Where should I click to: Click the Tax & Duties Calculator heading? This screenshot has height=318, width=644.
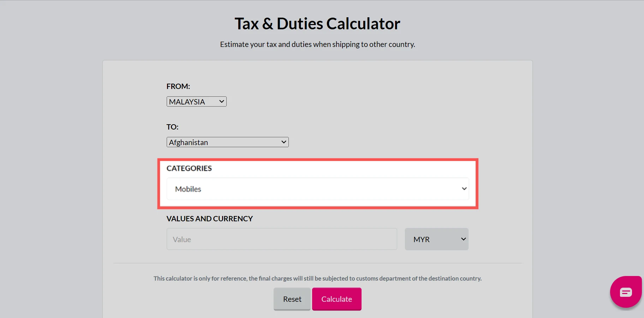317,23
